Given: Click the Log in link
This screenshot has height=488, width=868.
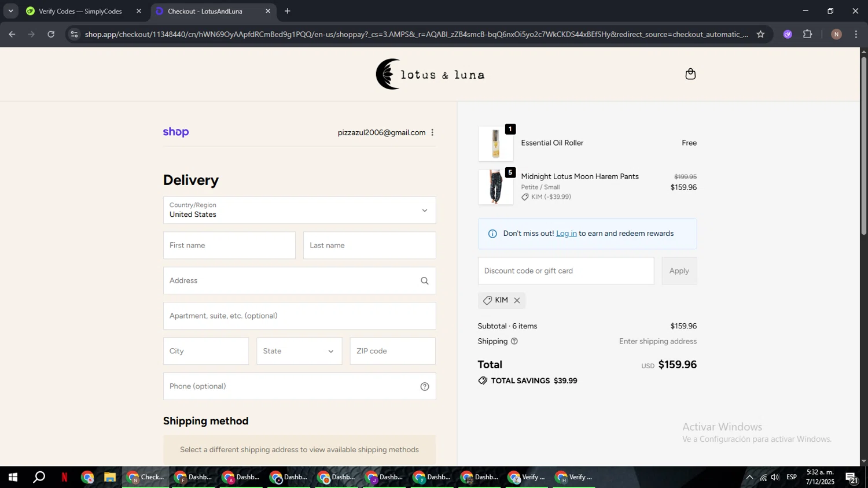Looking at the screenshot, I should click(x=566, y=234).
